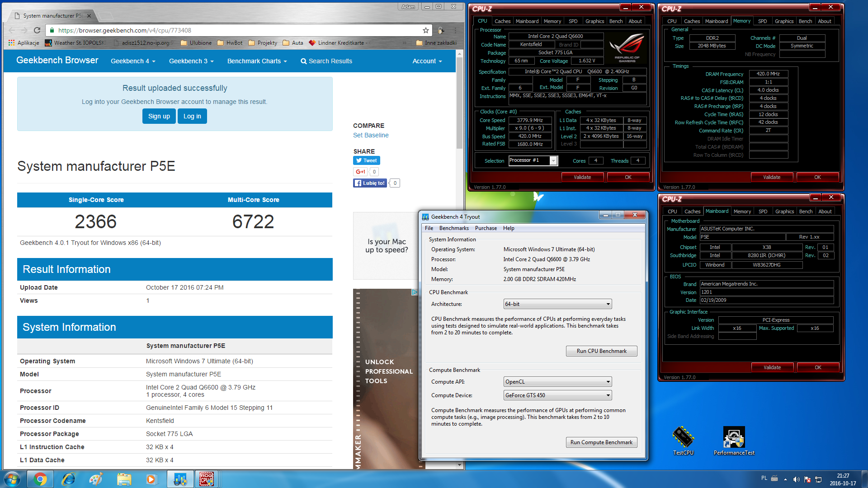Open the Compute Device GeForce GTS 450 dropdown
This screenshot has width=868, height=488.
click(558, 395)
